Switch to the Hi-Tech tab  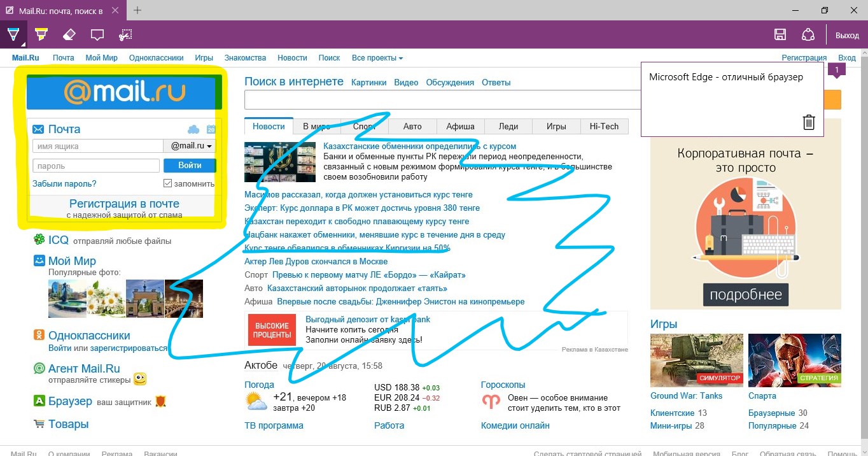(604, 126)
